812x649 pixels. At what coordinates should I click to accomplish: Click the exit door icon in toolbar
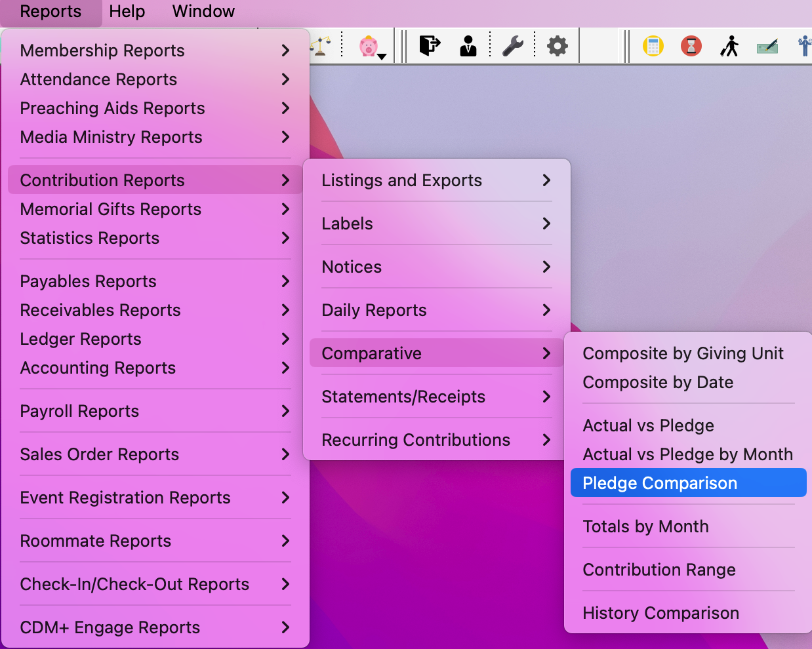tap(430, 46)
